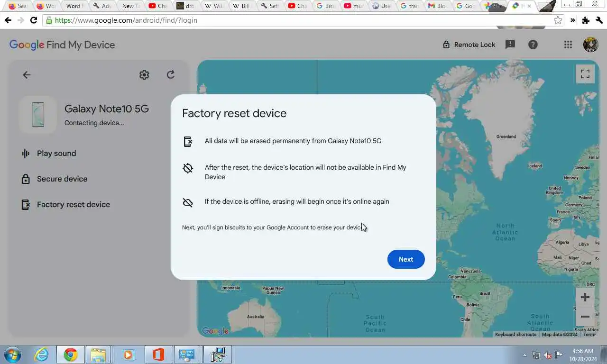Click the Secure device padlock icon

point(26,179)
